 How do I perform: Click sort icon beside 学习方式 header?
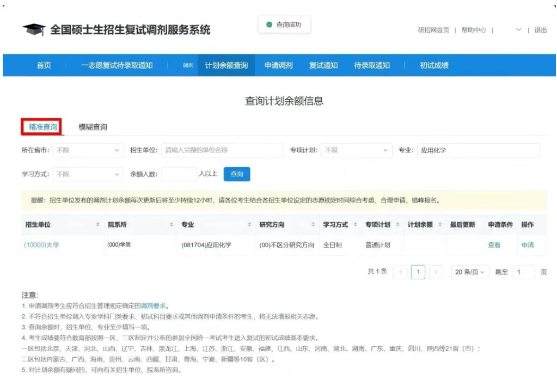[355, 225]
